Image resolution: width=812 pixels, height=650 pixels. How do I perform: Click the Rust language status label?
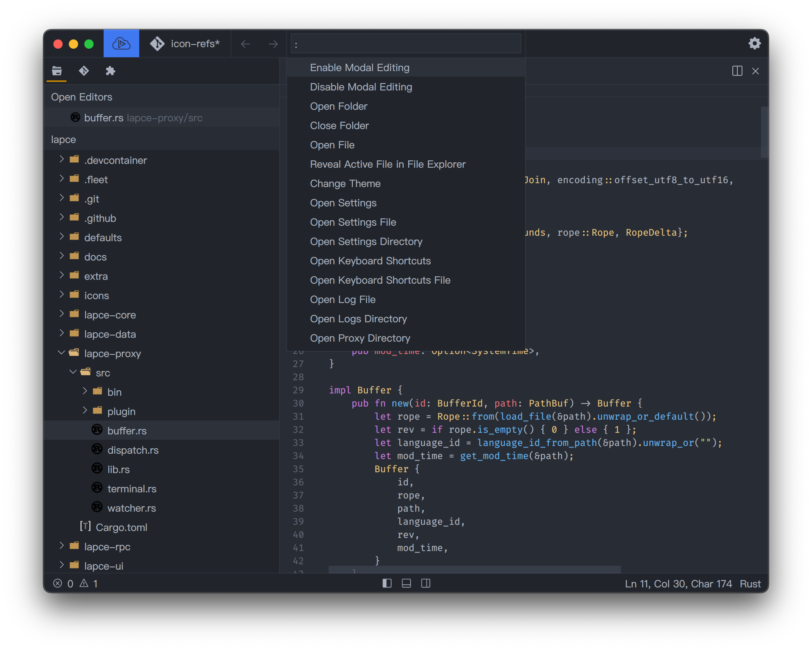coord(750,584)
